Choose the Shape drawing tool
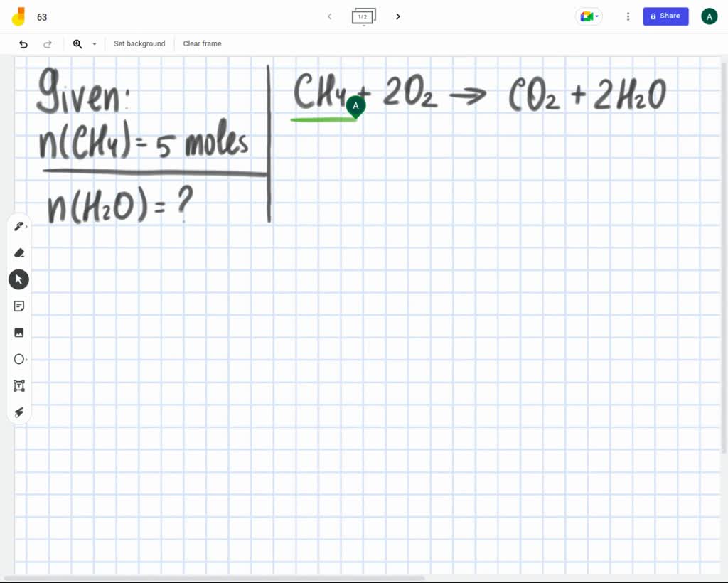Viewport: 728px width, 583px height. click(x=18, y=359)
